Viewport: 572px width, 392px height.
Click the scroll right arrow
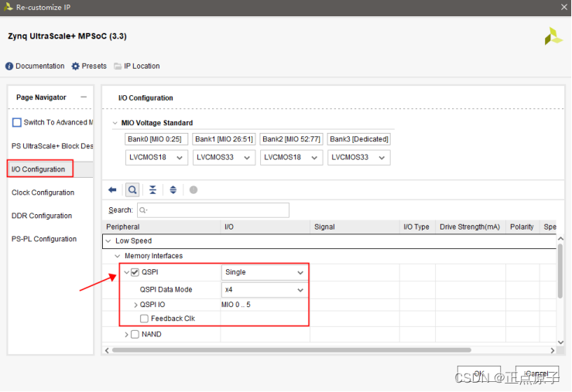(x=553, y=350)
